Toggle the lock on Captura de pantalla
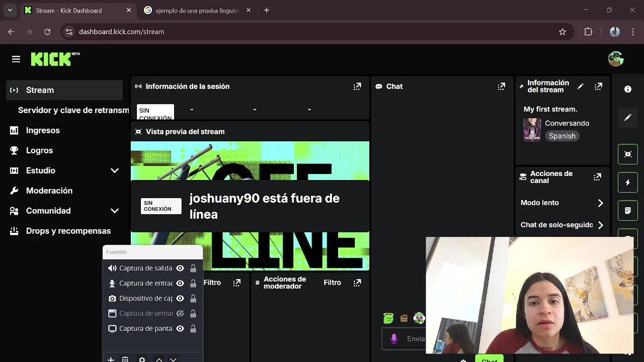This screenshot has width=644, height=362. pyautogui.click(x=193, y=328)
